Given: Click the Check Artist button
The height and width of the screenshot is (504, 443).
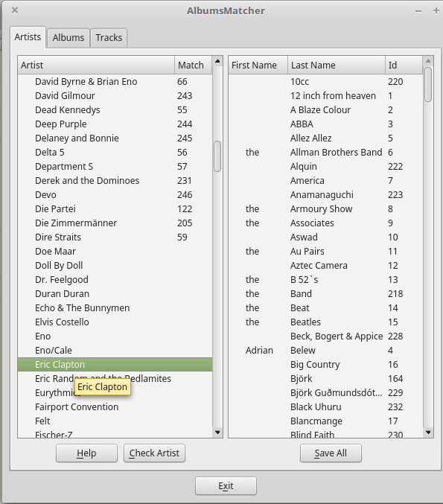Looking at the screenshot, I should click(x=154, y=453).
